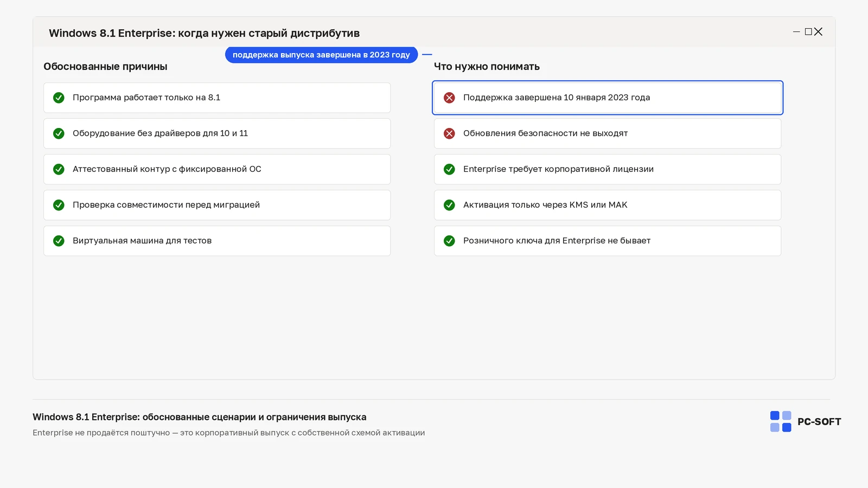Select the text "Enterprise требует корпоративной лицензии"
The image size is (868, 488).
tap(558, 169)
